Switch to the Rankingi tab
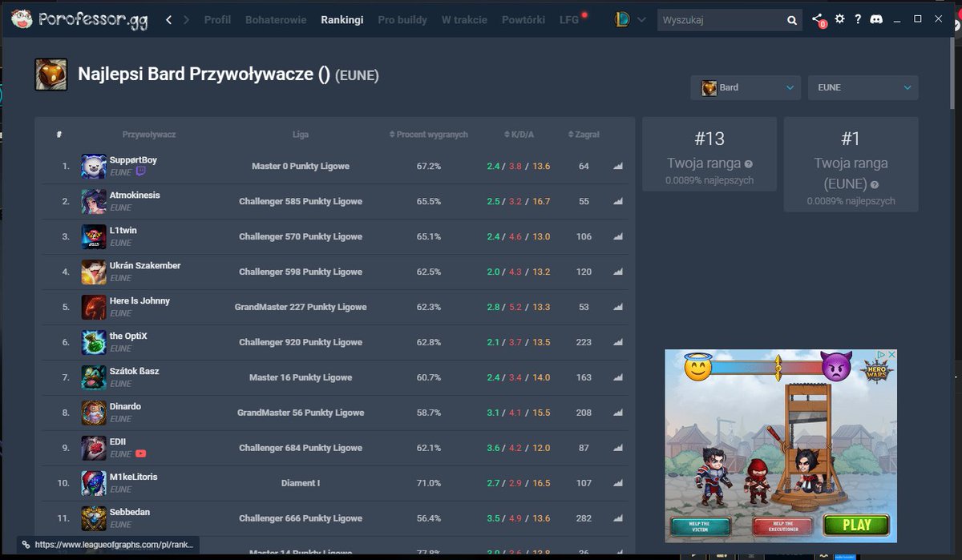Viewport: 962px width, 560px height. coord(342,20)
